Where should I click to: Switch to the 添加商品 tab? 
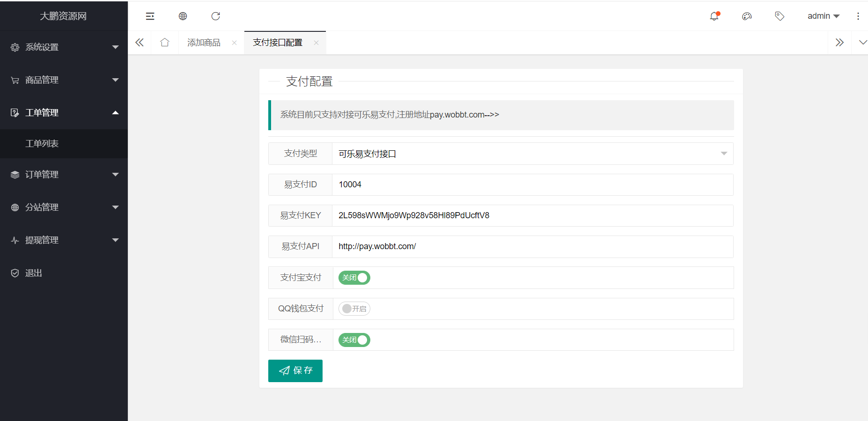pyautogui.click(x=204, y=43)
